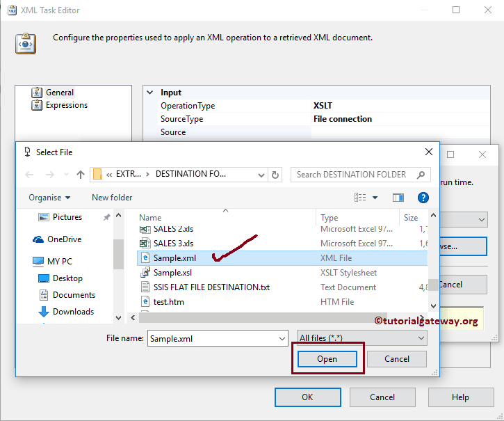The height and width of the screenshot is (421, 504).
Task: Select the test.htm file
Action: click(169, 302)
